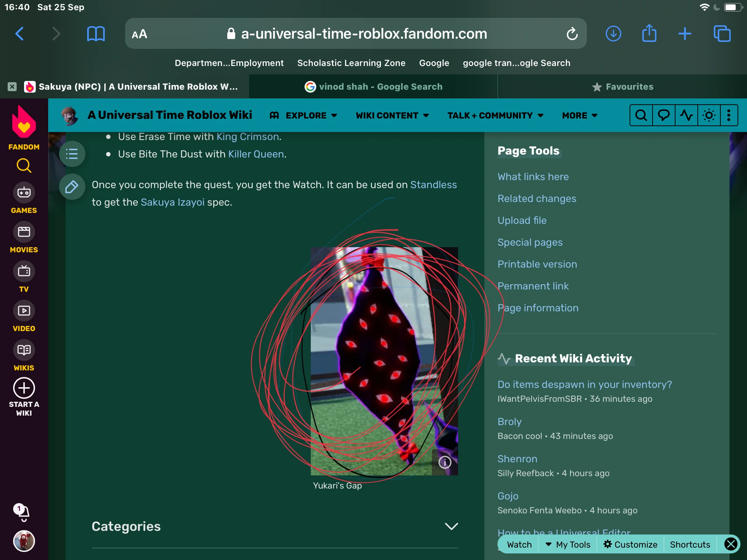
Task: Toggle light/dark theme sun icon
Action: point(709,116)
